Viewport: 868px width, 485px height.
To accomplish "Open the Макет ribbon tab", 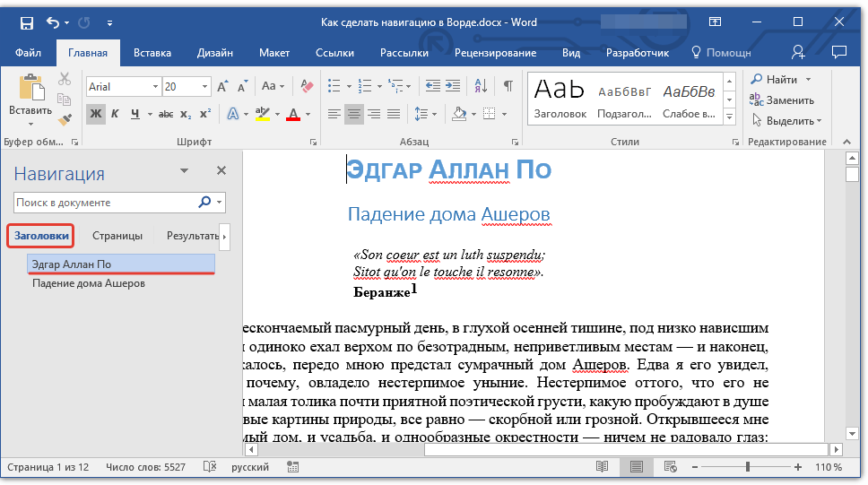I will (x=274, y=53).
